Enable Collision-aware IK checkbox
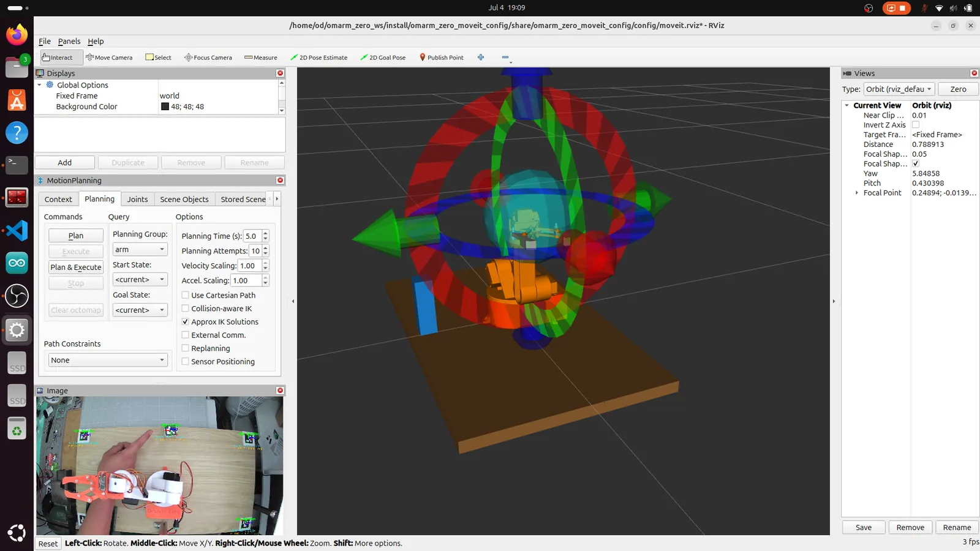Image resolution: width=980 pixels, height=551 pixels. (x=185, y=309)
